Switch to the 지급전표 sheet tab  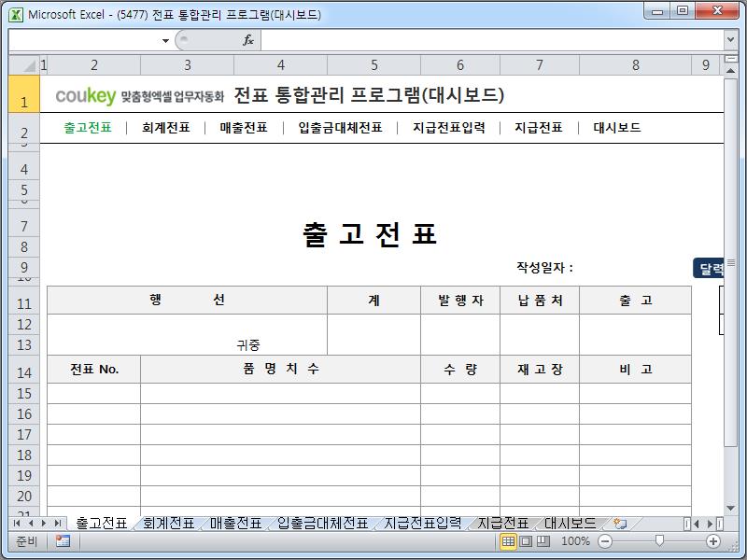coord(503,524)
